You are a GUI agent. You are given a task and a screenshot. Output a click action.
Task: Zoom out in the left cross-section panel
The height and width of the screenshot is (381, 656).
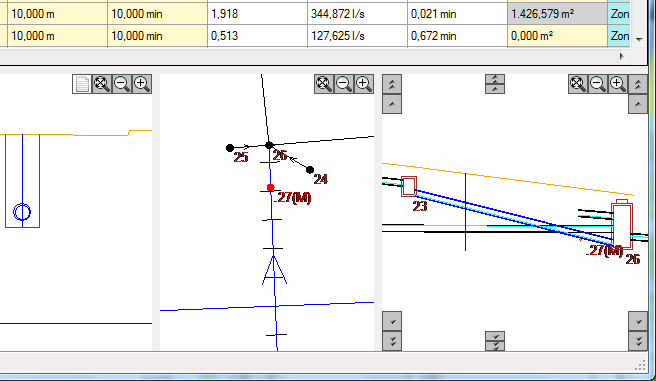tap(122, 84)
